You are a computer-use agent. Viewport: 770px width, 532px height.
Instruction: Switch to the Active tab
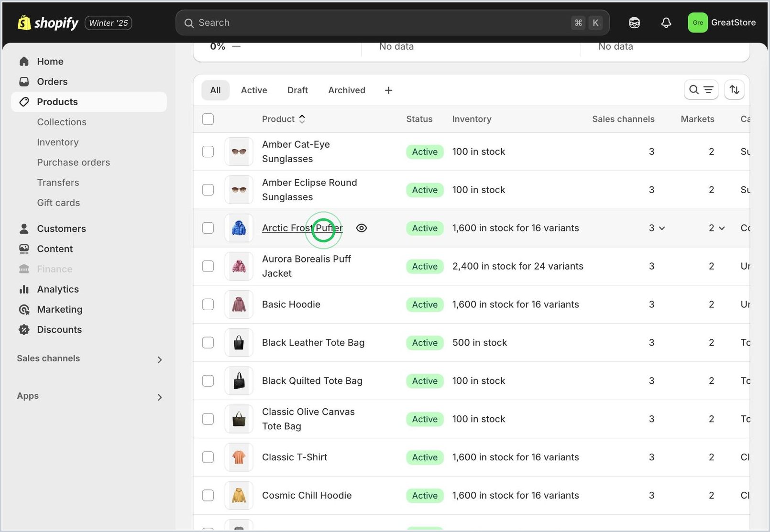pos(254,90)
